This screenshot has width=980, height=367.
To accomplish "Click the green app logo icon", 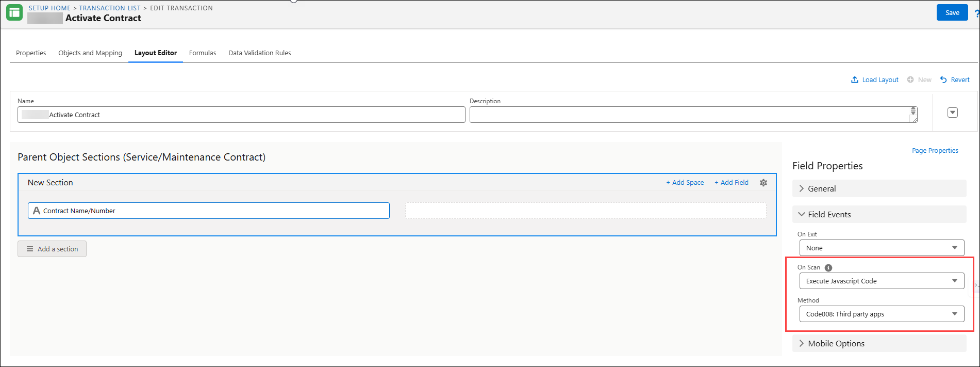I will point(14,13).
